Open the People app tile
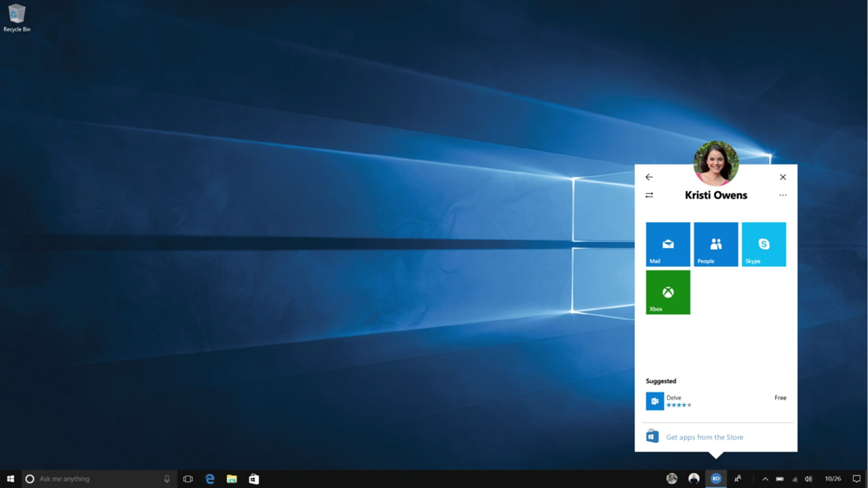 tap(715, 244)
